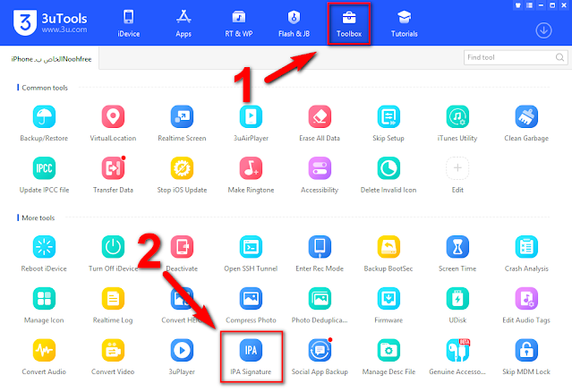Image resolution: width=572 pixels, height=392 pixels.
Task: Open the Clean Garbage tool
Action: coord(526,116)
